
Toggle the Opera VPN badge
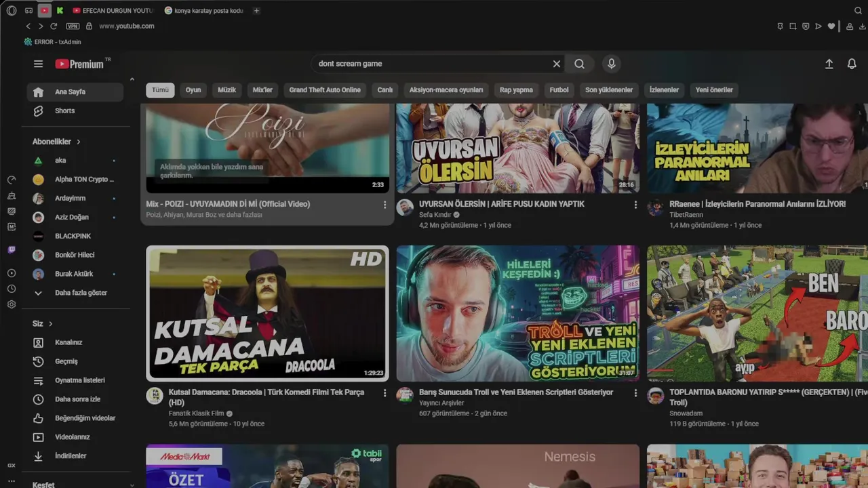point(73,26)
